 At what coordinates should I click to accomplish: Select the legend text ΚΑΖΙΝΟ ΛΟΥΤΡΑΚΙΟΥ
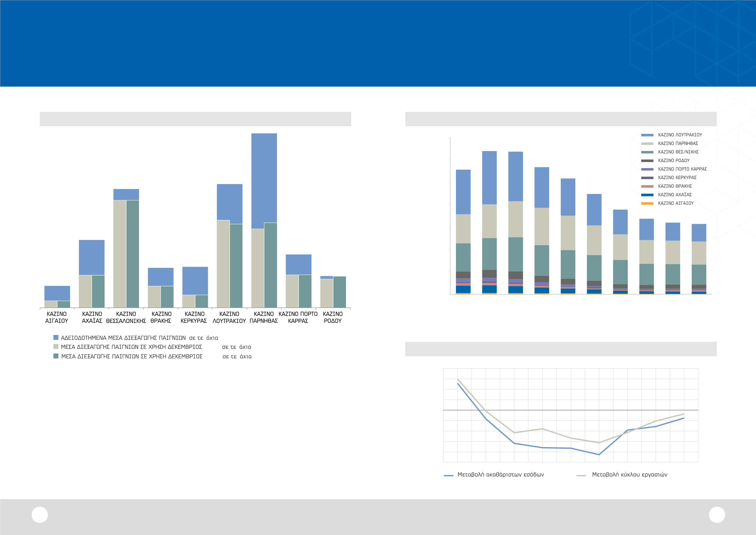coord(680,135)
